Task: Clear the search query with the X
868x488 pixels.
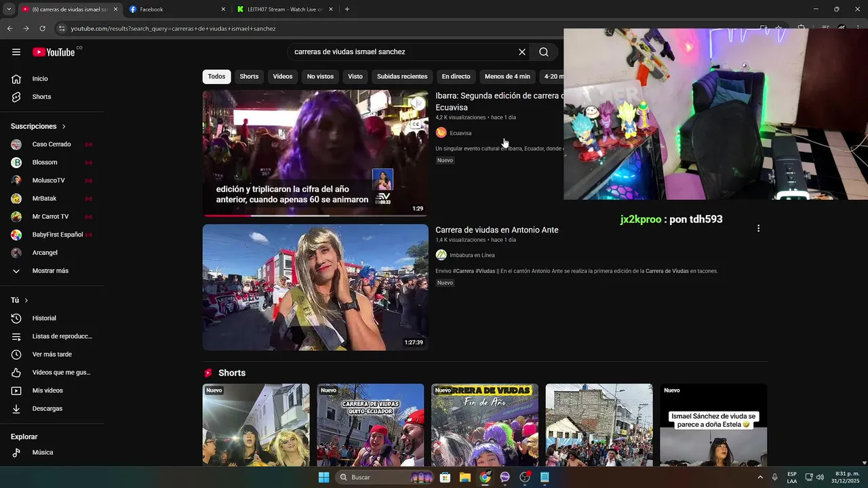Action: pyautogui.click(x=522, y=52)
